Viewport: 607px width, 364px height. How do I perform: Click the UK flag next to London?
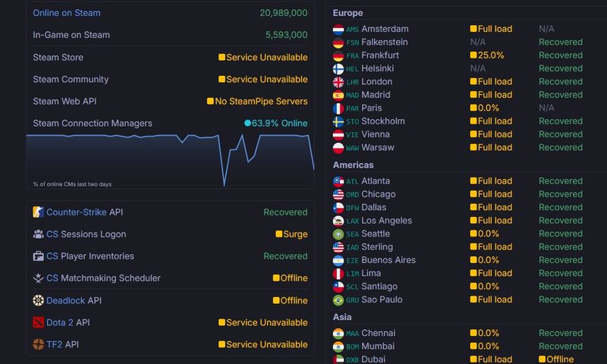coord(338,82)
